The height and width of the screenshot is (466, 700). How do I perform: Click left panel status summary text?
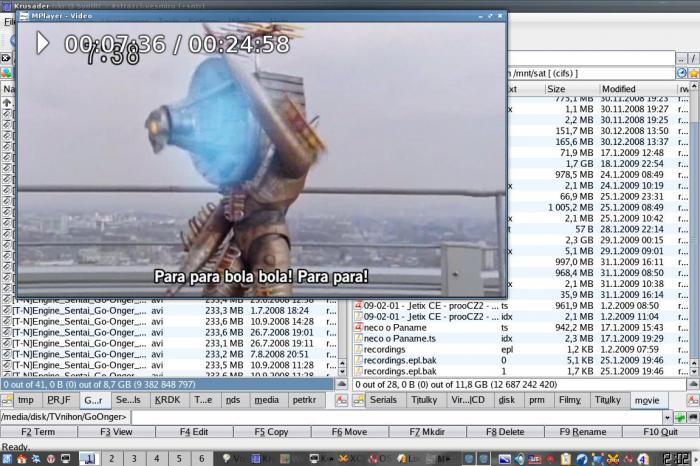(x=99, y=384)
